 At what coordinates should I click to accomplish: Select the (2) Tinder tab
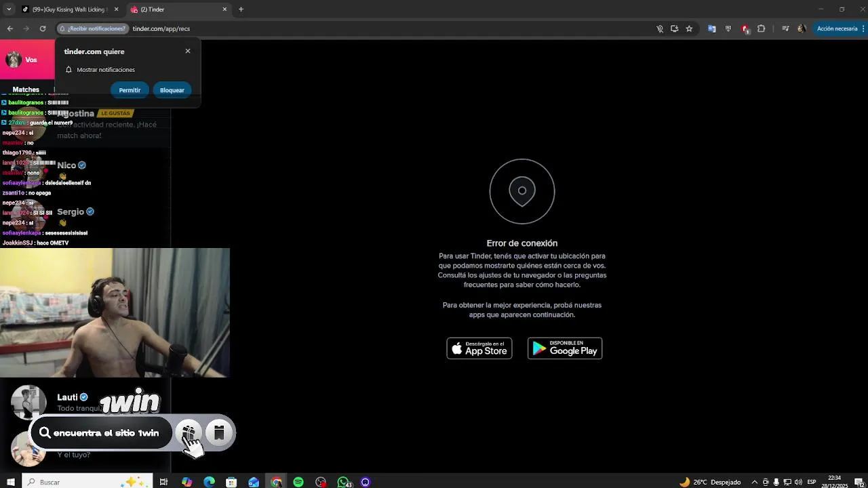(x=179, y=9)
